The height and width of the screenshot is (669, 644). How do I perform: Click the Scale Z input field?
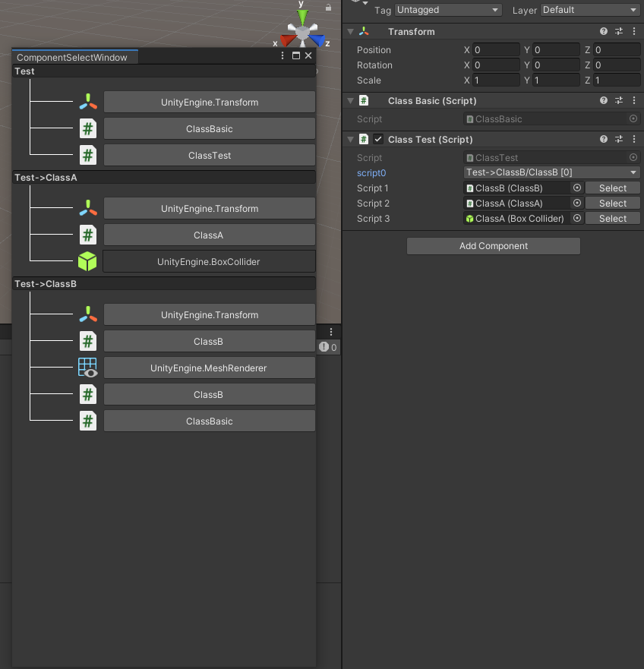coord(617,80)
